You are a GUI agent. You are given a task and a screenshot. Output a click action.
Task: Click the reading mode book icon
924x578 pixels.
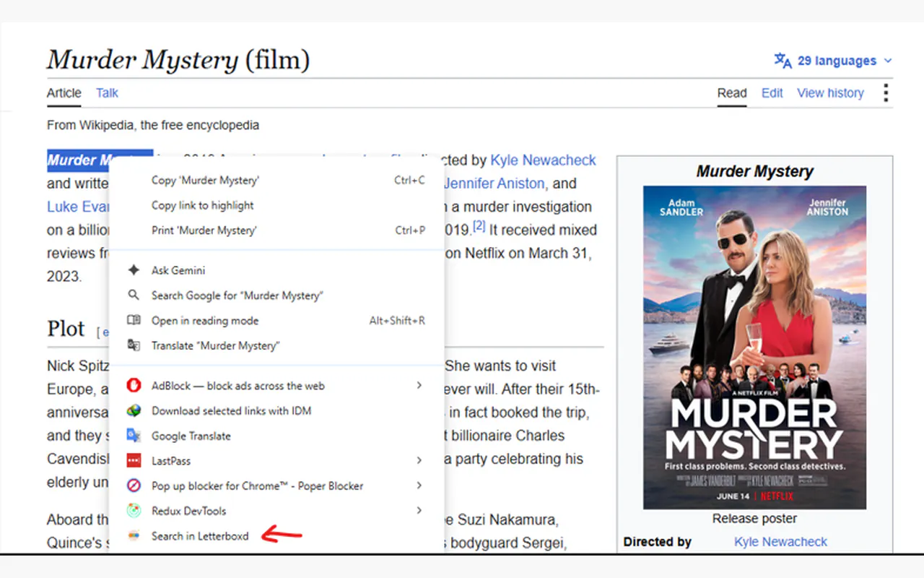point(134,321)
